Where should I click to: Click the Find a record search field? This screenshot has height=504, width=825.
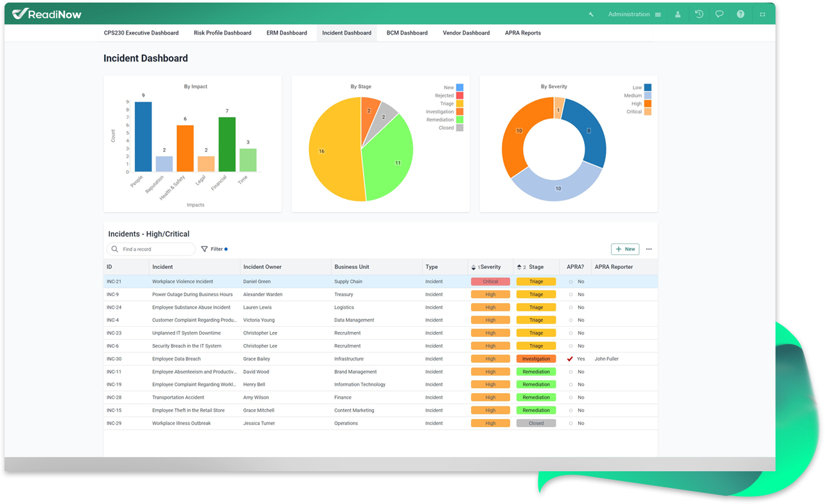pos(152,249)
